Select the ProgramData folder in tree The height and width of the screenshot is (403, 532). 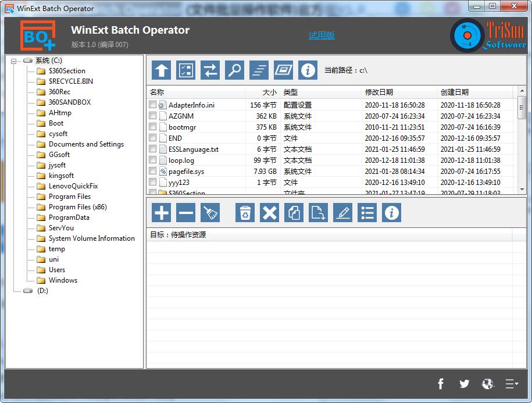pyautogui.click(x=69, y=217)
